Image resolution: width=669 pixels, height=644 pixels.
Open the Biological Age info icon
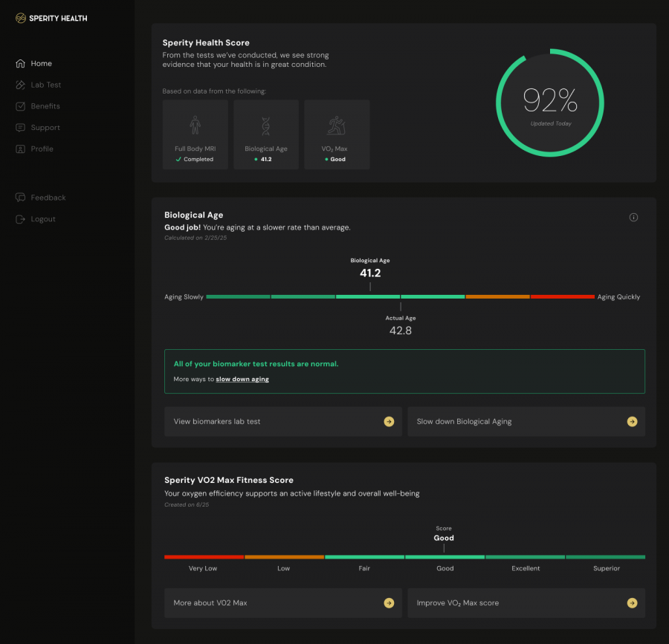633,218
